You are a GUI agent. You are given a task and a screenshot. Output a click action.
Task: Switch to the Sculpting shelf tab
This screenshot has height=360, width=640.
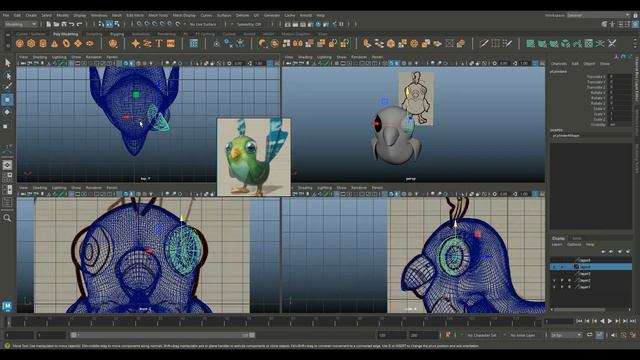94,34
